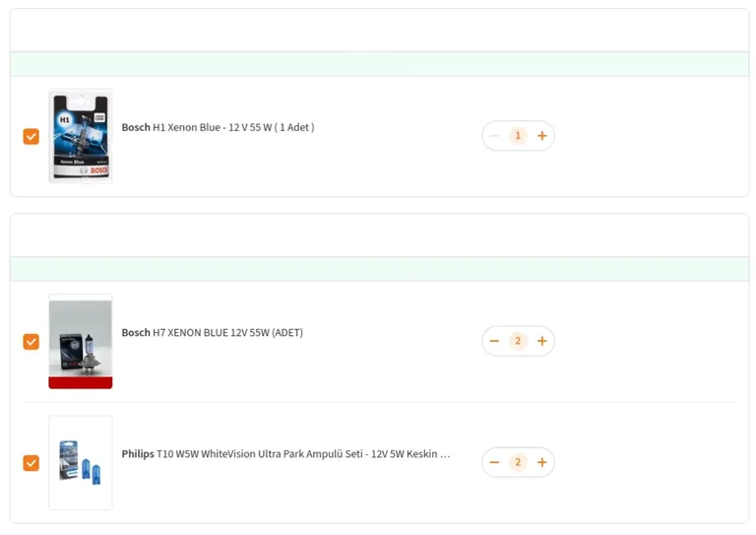This screenshot has width=756, height=535.
Task: Decrease quantity of Philips T10 W5W bulbs
Action: coord(494,463)
